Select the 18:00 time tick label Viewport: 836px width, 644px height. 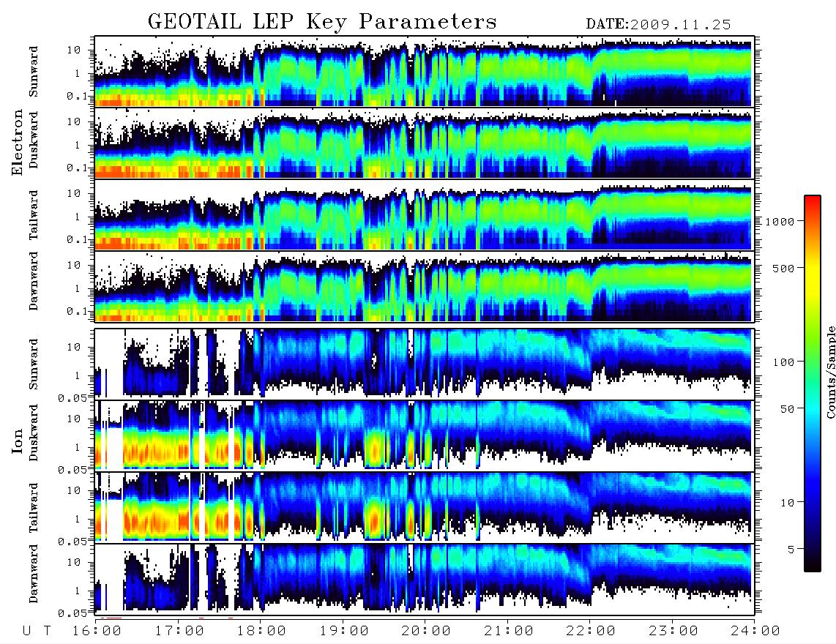[x=261, y=631]
